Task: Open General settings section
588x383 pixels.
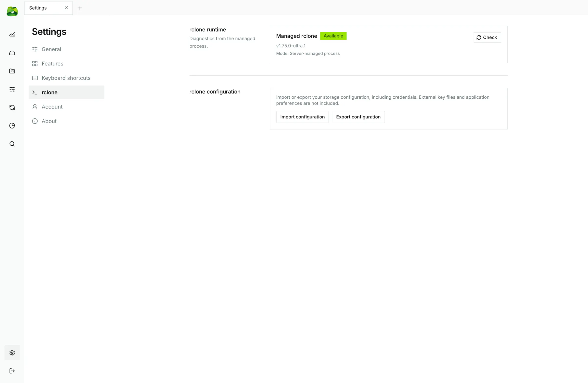Action: click(66, 49)
